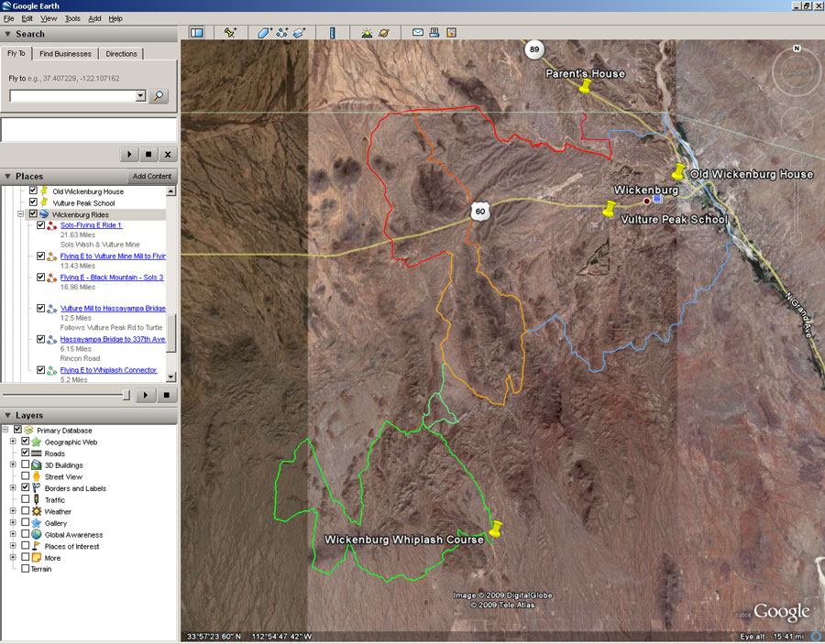Click the Add Polygon toolbar icon

pyautogui.click(x=264, y=33)
